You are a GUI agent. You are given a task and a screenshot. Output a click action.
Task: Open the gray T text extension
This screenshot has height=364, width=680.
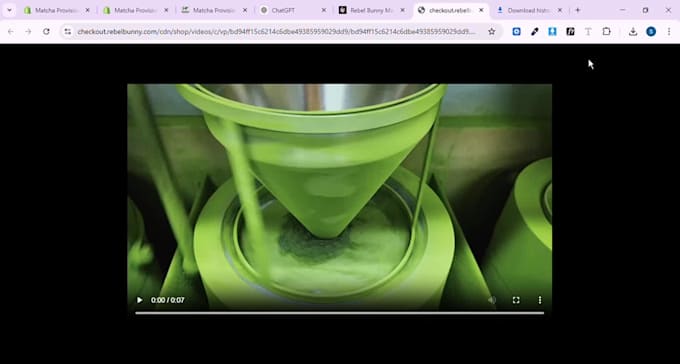click(588, 31)
